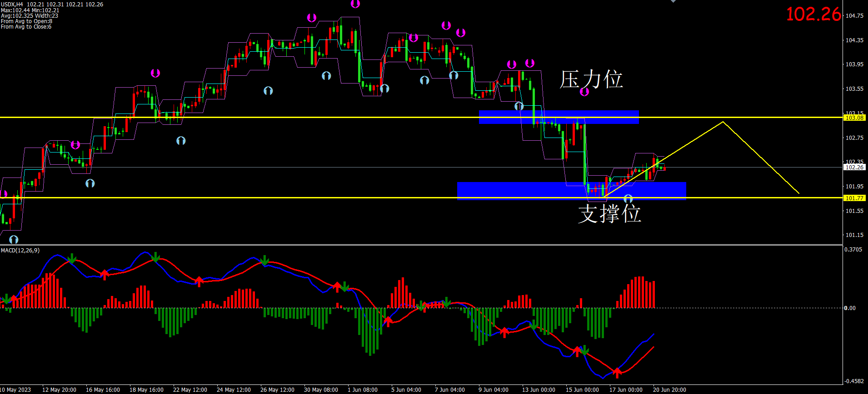This screenshot has height=394, width=868.
Task: Click the USDX,H4 symbol header text
Action: (x=12, y=5)
